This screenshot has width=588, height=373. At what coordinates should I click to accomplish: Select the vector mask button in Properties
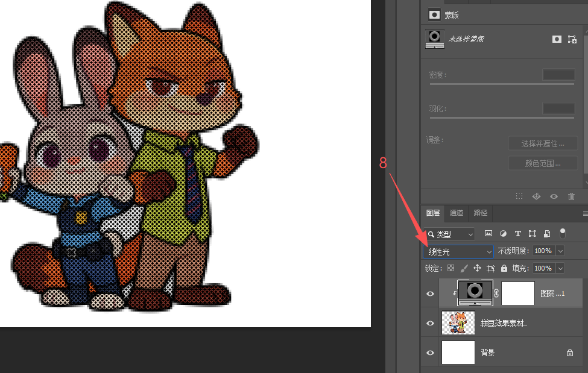click(x=572, y=39)
